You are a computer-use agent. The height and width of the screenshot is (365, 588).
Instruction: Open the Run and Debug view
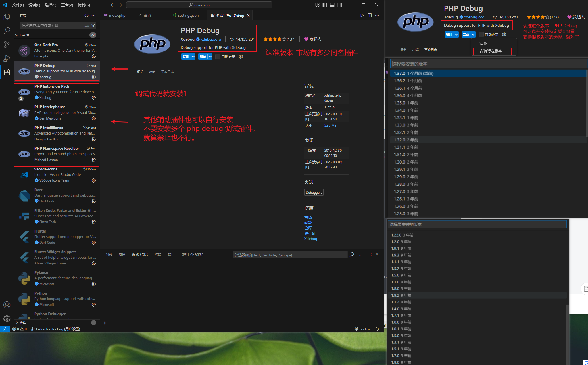pyautogui.click(x=7, y=58)
